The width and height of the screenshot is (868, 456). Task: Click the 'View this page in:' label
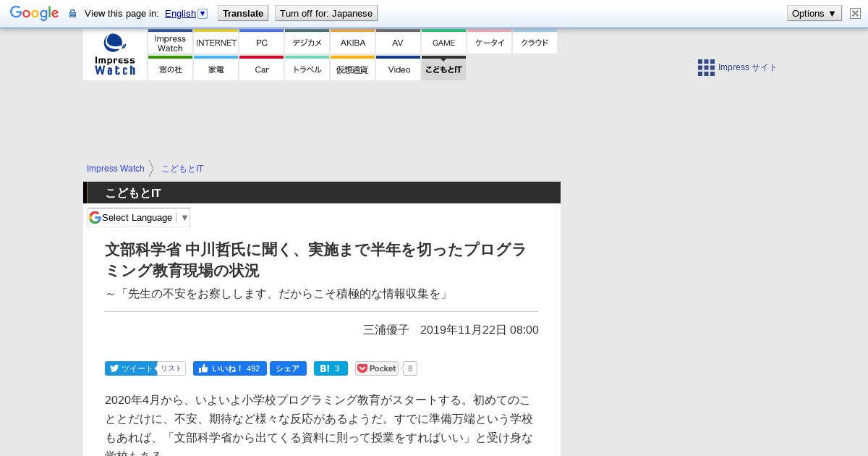122,13
